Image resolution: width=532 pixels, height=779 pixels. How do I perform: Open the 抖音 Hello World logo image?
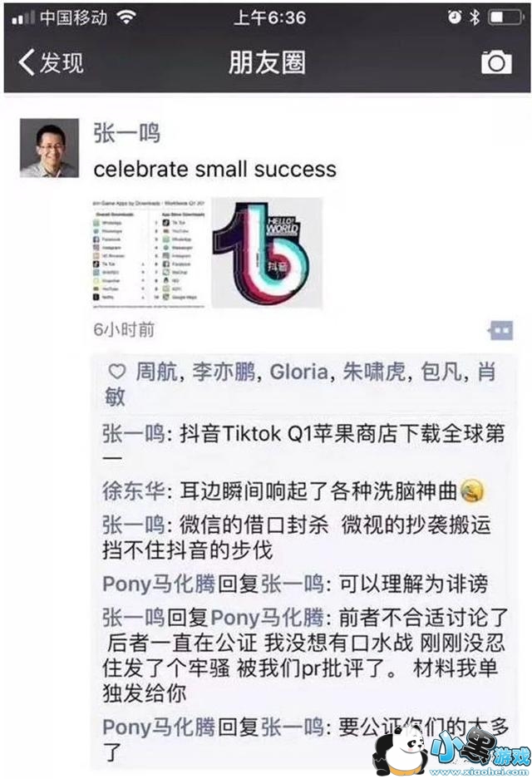pyautogui.click(x=267, y=254)
